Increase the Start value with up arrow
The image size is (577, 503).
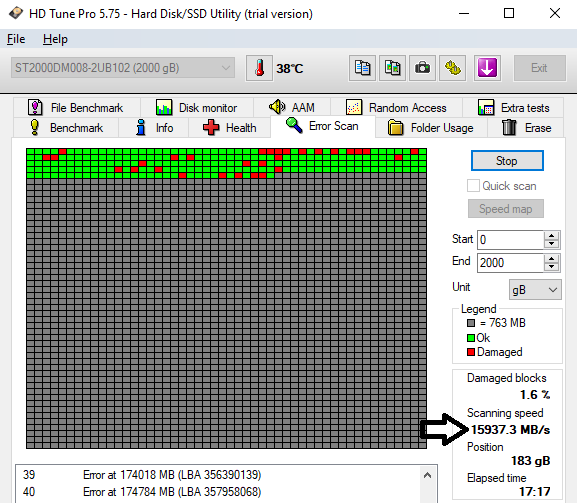[x=551, y=236]
